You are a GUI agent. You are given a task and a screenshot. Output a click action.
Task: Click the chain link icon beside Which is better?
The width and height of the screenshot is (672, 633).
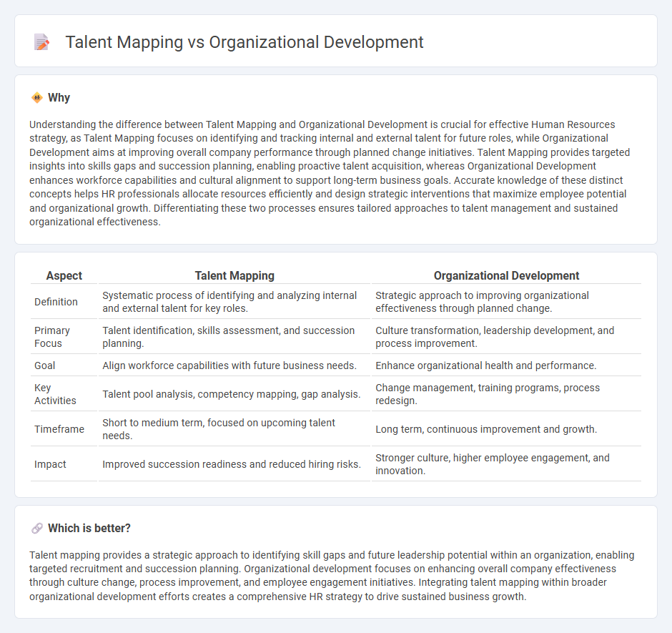point(37,528)
